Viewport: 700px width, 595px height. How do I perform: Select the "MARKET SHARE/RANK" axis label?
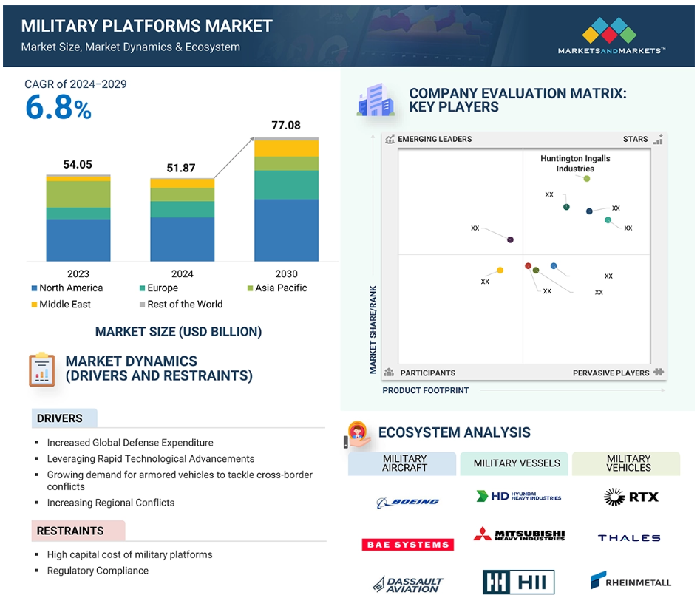tap(373, 330)
